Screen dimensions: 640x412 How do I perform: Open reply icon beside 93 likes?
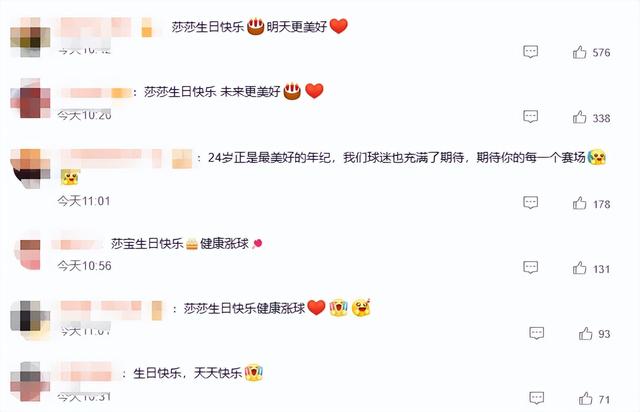536,333
